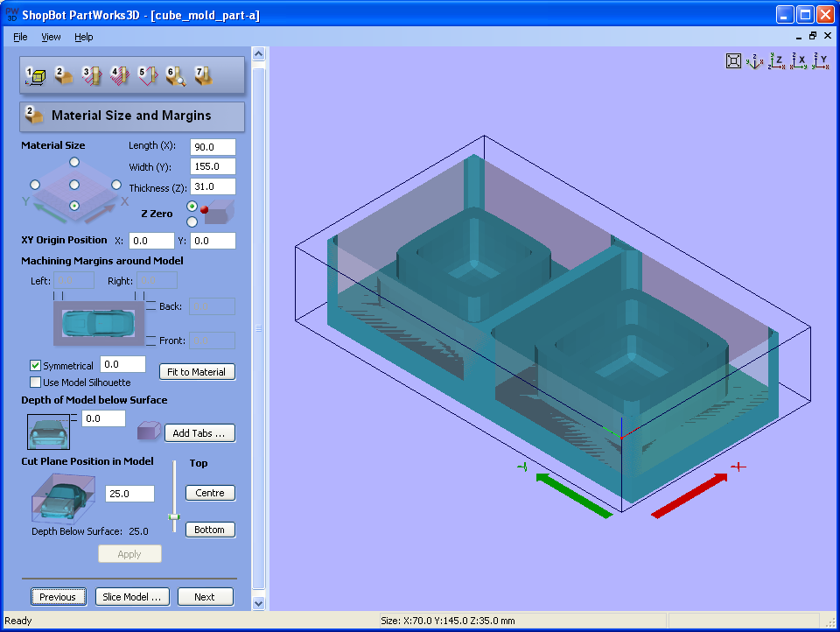Click car image in Cut Plane Position
Viewport: 840px width, 632px height.
tap(63, 499)
